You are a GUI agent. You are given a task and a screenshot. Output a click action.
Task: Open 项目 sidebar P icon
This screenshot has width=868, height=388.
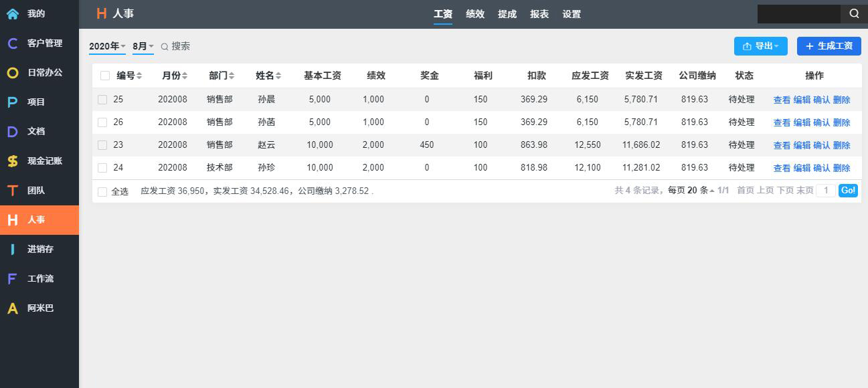click(x=13, y=102)
